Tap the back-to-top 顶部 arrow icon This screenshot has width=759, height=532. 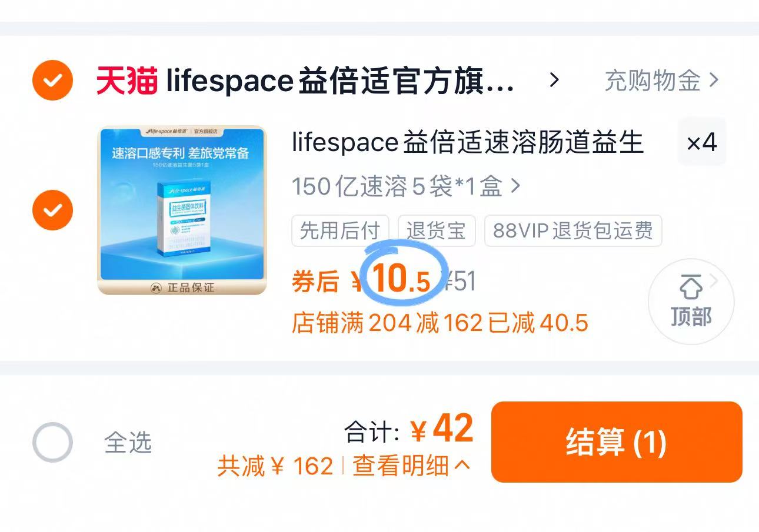pyautogui.click(x=691, y=289)
